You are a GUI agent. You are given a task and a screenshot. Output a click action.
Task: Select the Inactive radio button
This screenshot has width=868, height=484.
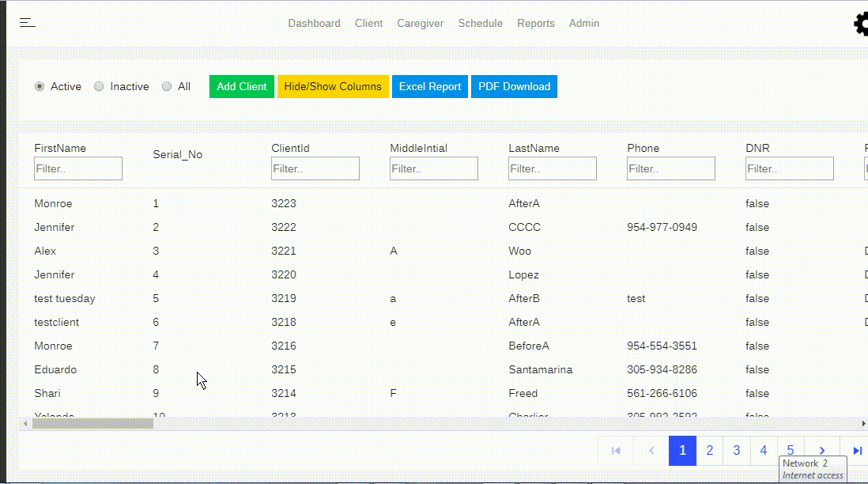pos(99,86)
